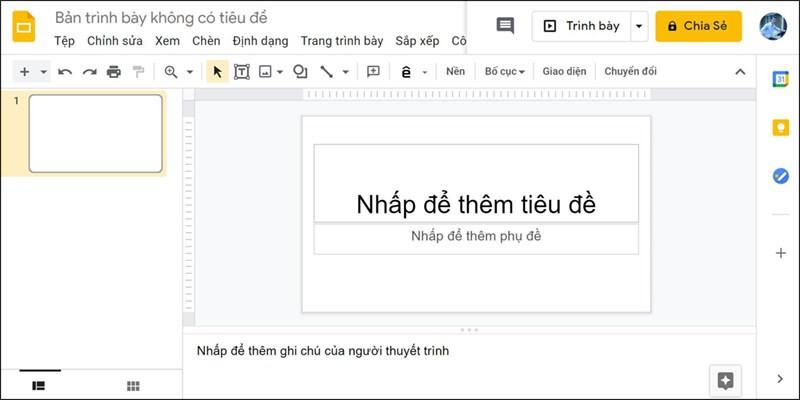The height and width of the screenshot is (400, 800).
Task: Start presentation with Trình bày button
Action: pyautogui.click(x=581, y=26)
